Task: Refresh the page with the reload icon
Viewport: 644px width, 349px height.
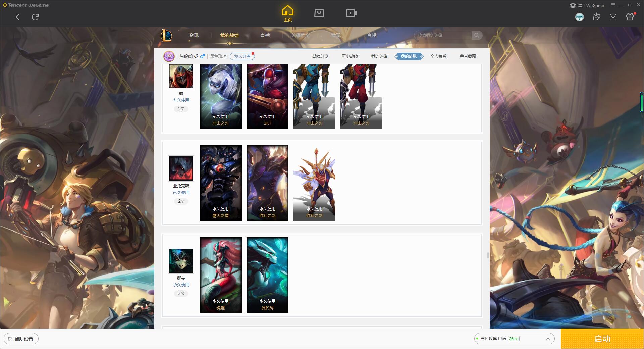Action: click(35, 17)
